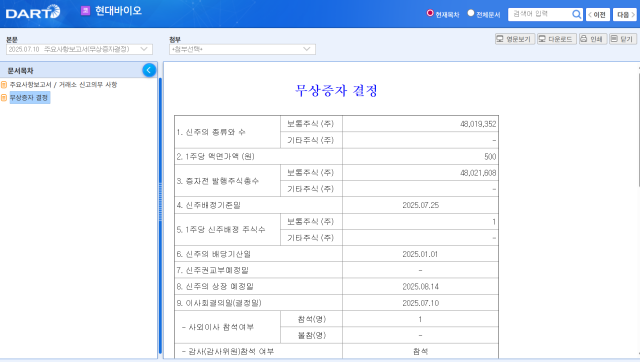Click the 닫기 close button
The image size is (640, 362).
623,39
